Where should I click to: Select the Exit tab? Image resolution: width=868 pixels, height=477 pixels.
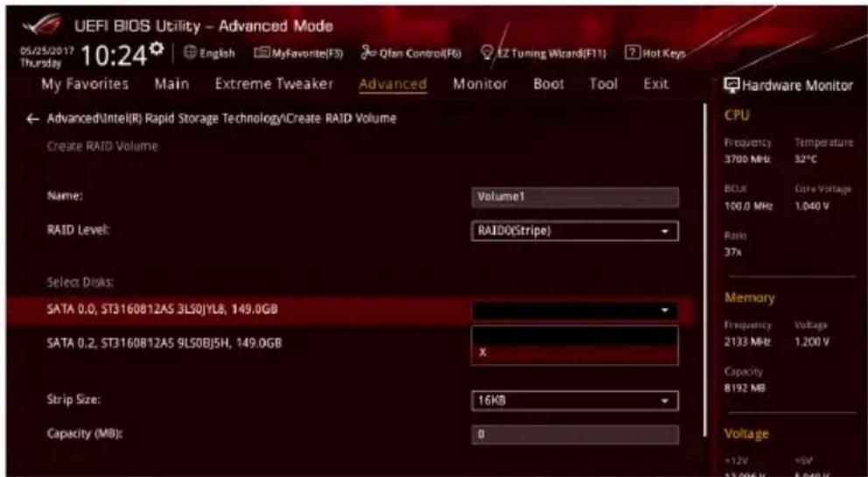pyautogui.click(x=656, y=84)
